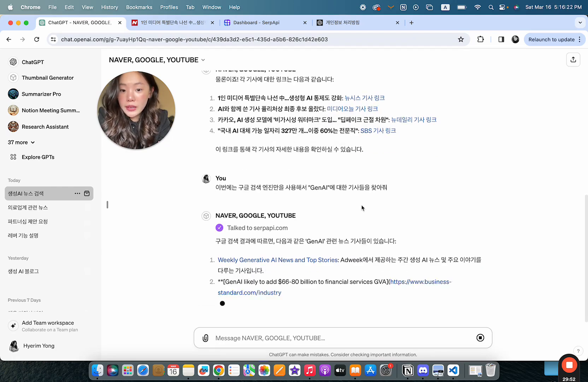The image size is (588, 382).
Task: Open the History menu
Action: (x=110, y=7)
